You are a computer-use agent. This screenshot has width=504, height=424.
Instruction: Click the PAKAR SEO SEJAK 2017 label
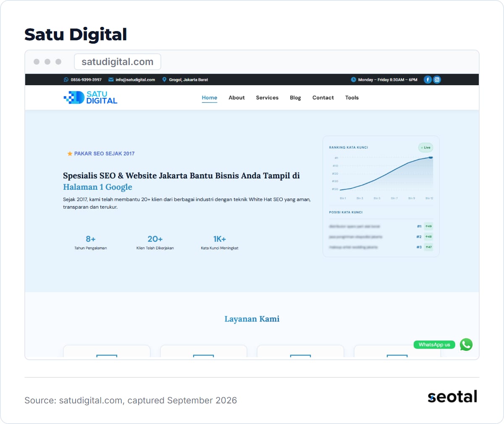point(104,154)
